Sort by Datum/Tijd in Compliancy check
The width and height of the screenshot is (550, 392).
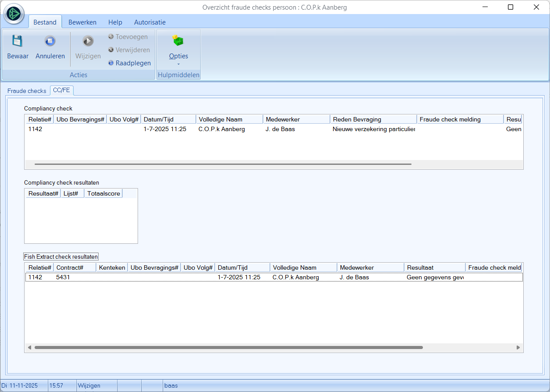click(168, 119)
